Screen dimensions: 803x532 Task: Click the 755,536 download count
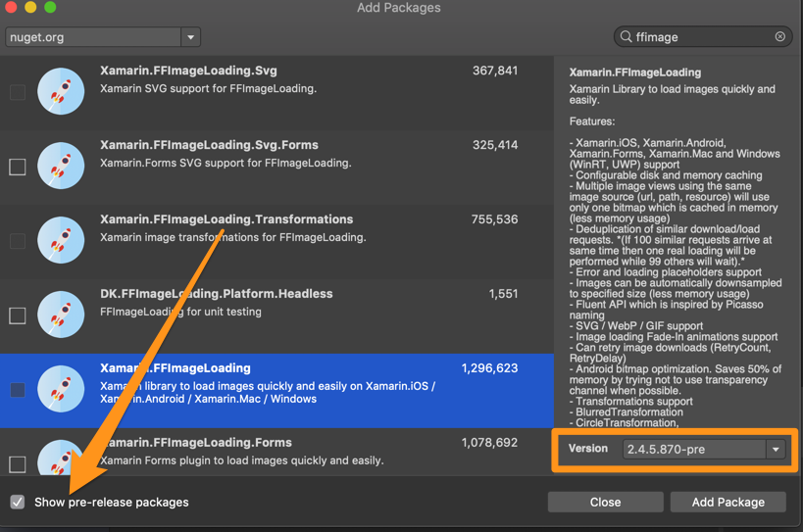[x=494, y=219]
